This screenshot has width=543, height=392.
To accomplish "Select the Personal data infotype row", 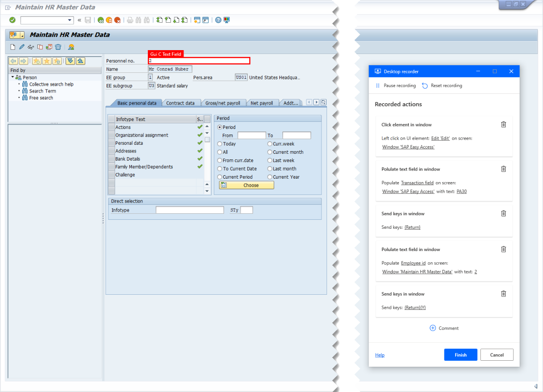I will [156, 143].
